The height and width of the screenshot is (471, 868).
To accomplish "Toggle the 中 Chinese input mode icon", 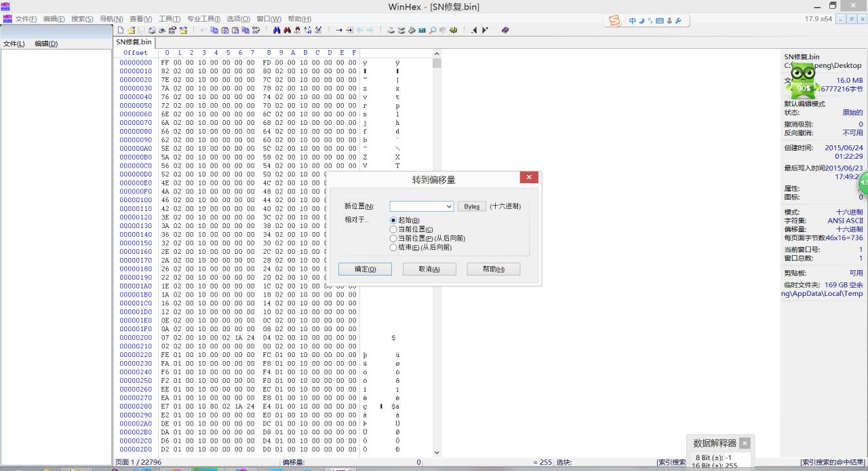I will pyautogui.click(x=632, y=21).
